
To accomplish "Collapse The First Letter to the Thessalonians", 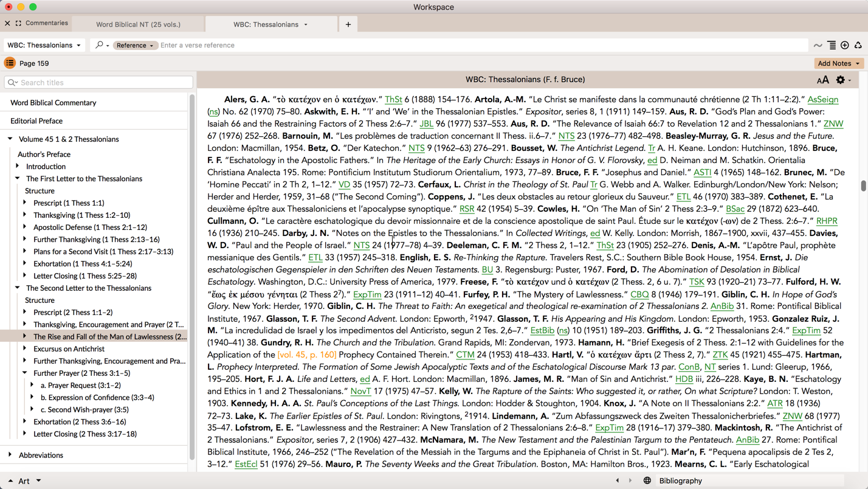I will 18,178.
